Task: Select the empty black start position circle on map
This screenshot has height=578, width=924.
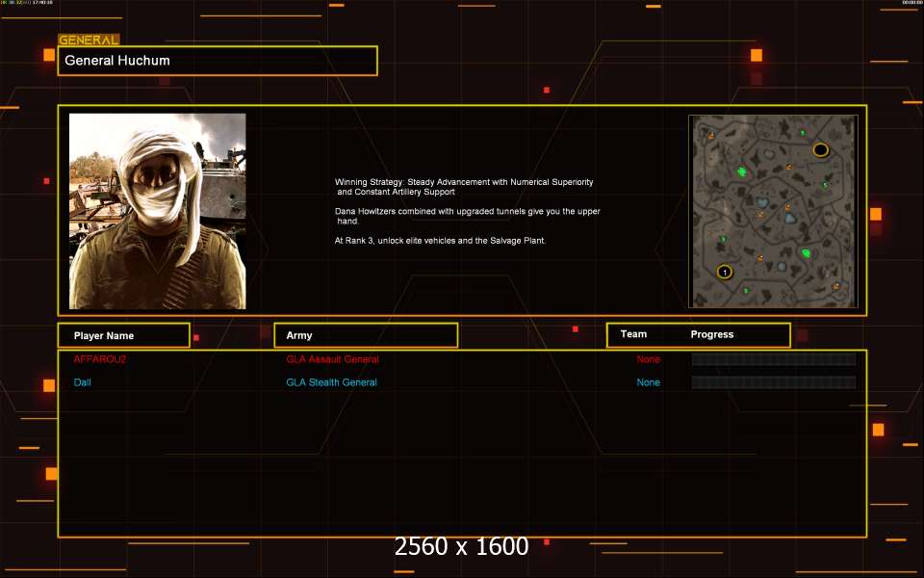Action: coord(820,149)
